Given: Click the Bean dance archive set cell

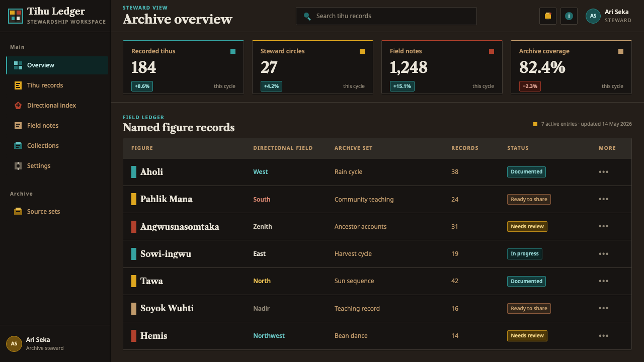Looking at the screenshot, I should click(351, 336).
